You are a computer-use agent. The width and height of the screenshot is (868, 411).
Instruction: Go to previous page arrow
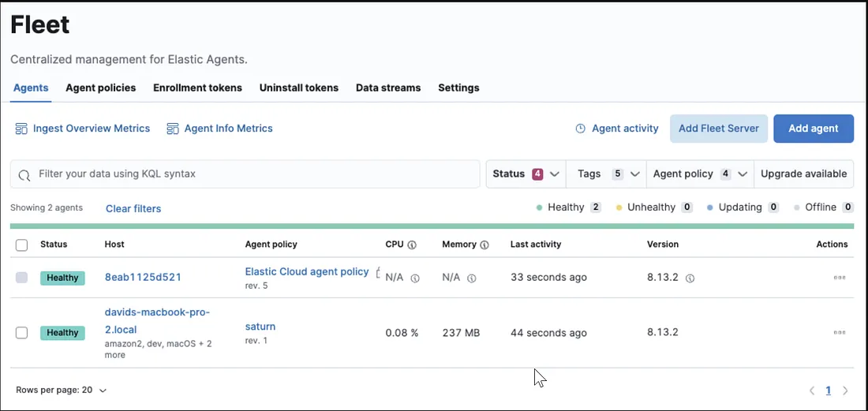pyautogui.click(x=812, y=390)
